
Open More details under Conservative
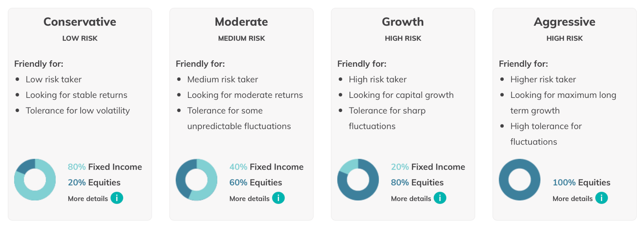coord(88,199)
